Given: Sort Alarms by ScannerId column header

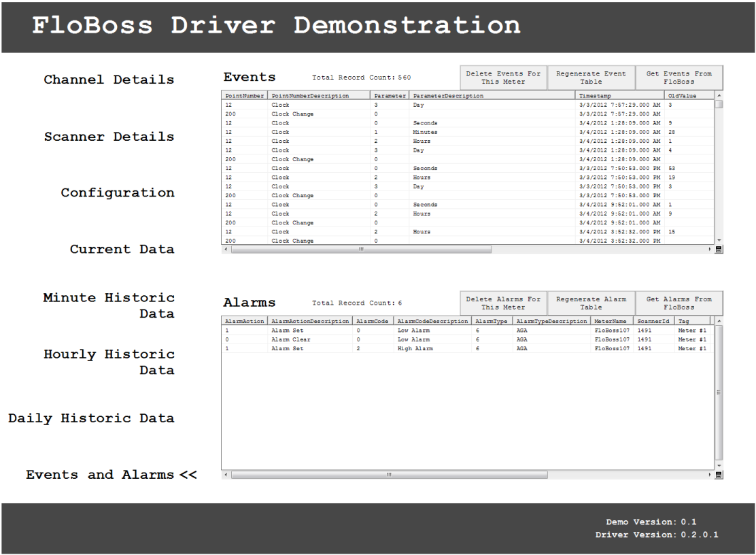Looking at the screenshot, I should click(654, 321).
